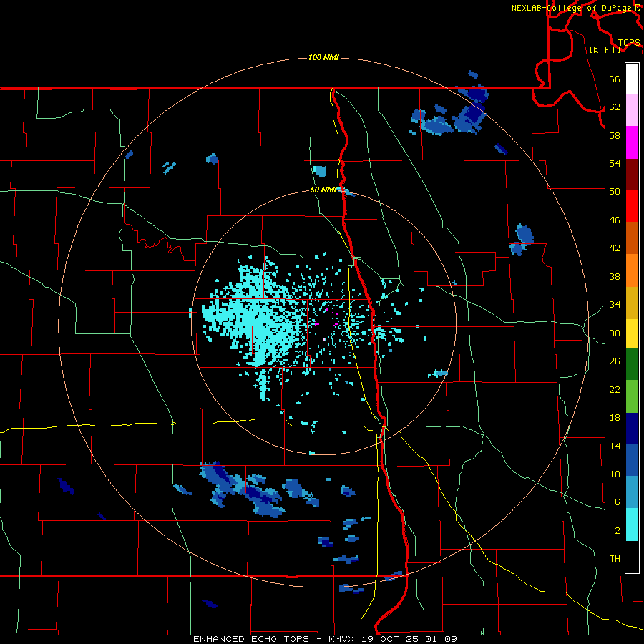
Task: Select the dark green legend swatch
Action: (x=632, y=364)
